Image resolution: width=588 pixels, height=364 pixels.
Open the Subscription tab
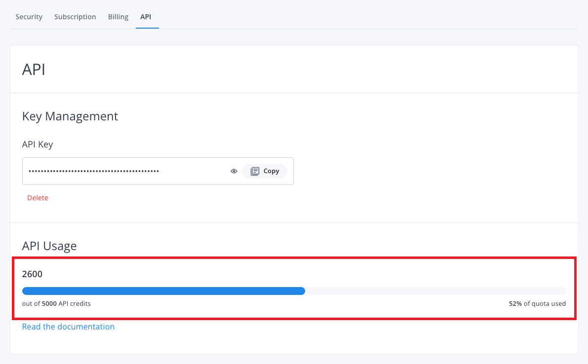click(x=75, y=17)
